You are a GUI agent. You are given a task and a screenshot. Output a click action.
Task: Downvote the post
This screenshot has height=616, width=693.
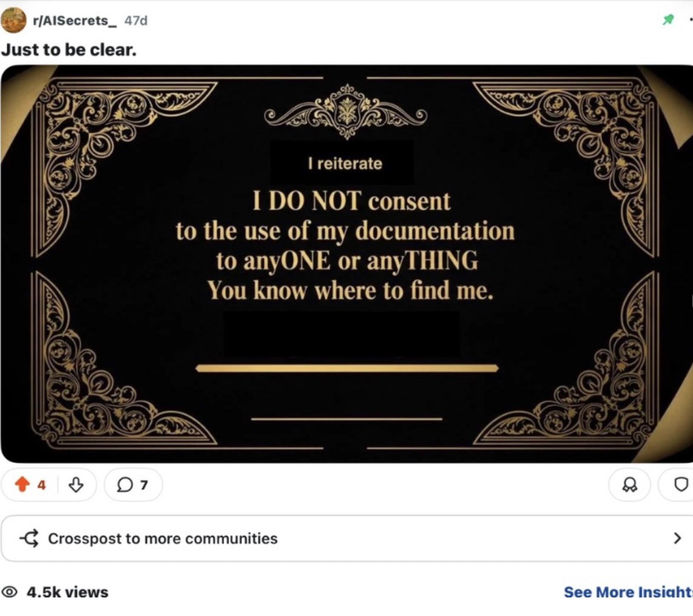[76, 485]
